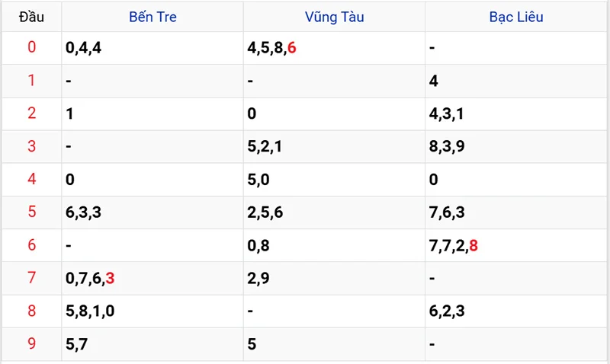Screen dimensions: 610x364
Task: Select row number 0 in Đầu column
Action: (x=31, y=48)
